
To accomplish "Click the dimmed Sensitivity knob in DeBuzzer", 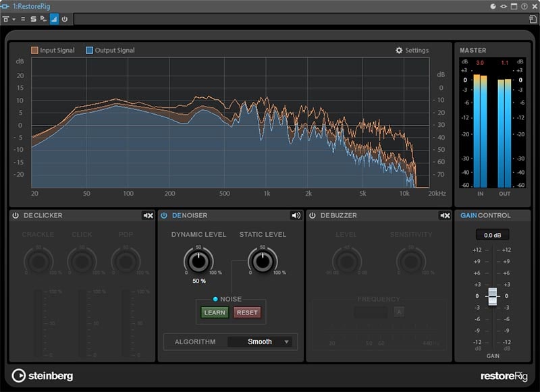I will 411,262.
